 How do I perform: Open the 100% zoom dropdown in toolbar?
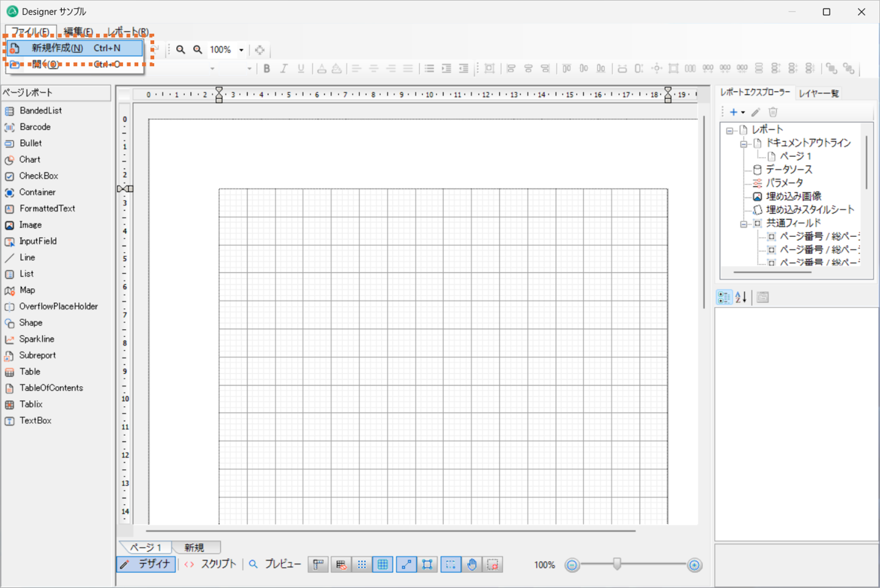241,50
